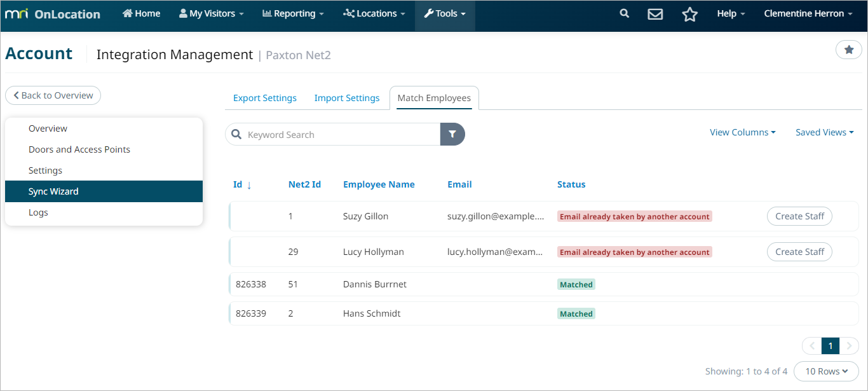Sort by Email column header

tap(459, 184)
